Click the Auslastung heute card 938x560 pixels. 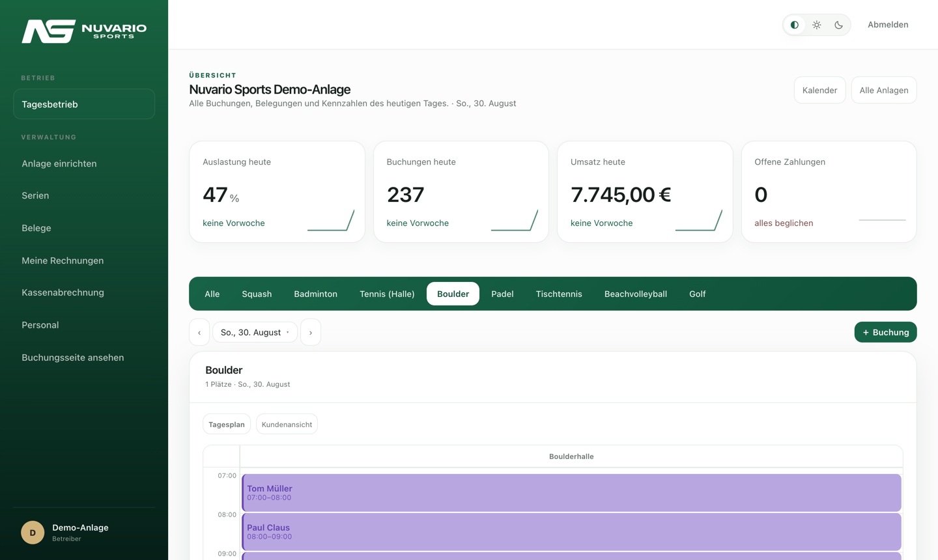[277, 192]
